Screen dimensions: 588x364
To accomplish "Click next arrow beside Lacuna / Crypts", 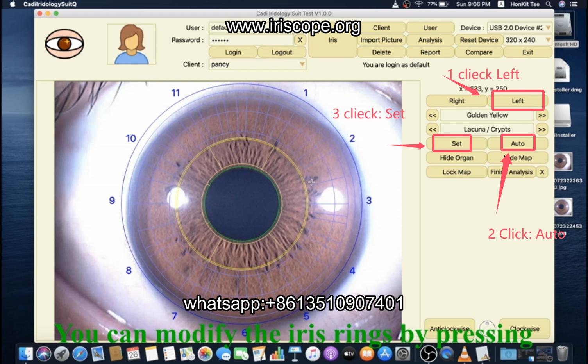I will (x=542, y=129).
